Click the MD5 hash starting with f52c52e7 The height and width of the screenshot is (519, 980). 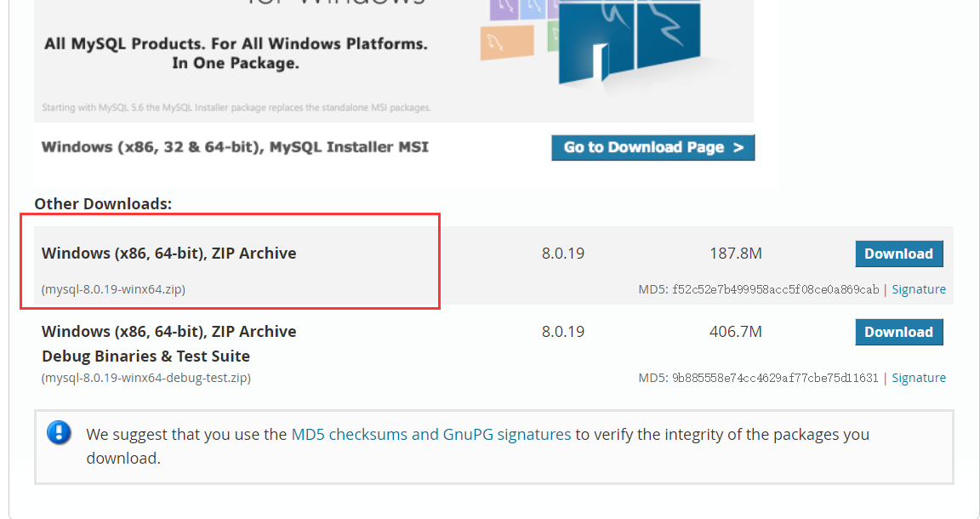pos(775,289)
